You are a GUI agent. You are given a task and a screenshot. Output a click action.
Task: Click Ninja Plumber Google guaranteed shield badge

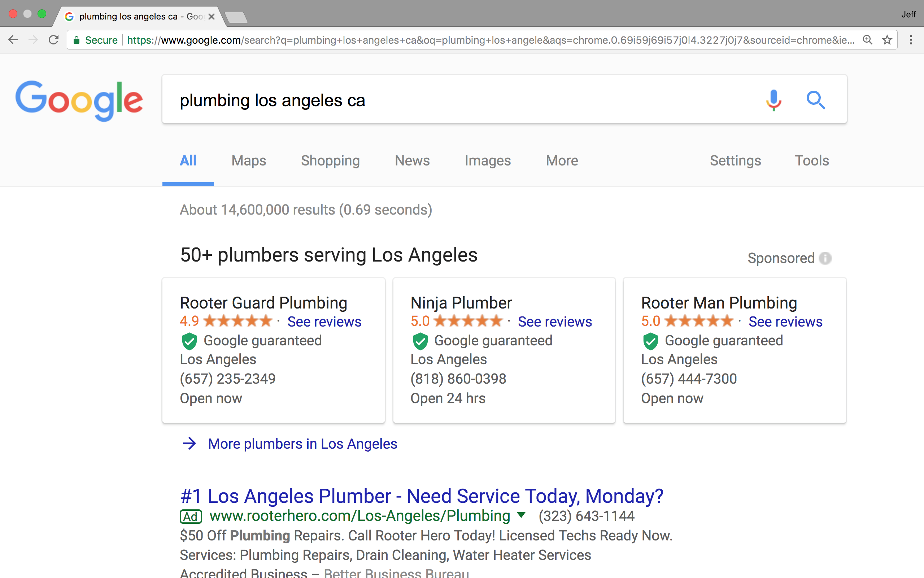tap(420, 341)
